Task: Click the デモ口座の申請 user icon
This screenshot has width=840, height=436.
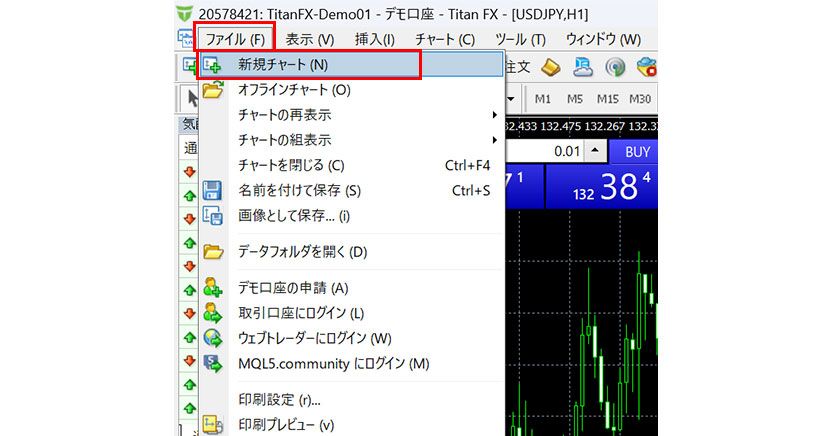Action: coord(213,289)
